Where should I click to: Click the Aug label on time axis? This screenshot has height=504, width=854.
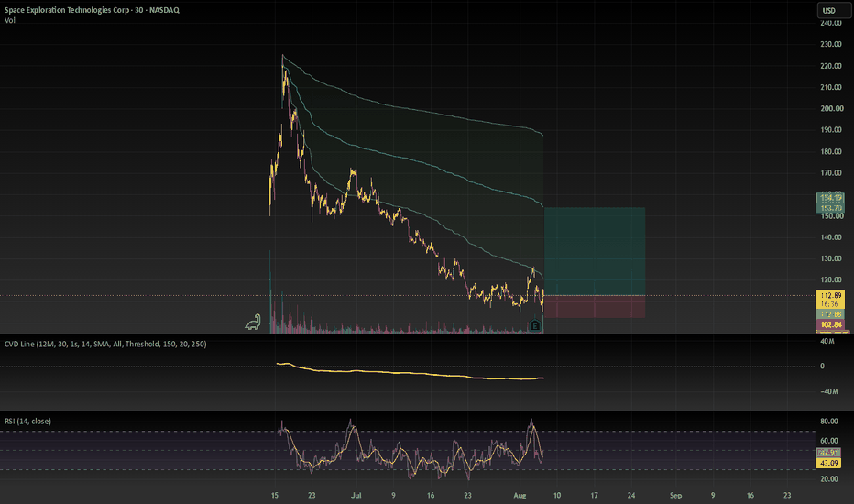coord(520,495)
